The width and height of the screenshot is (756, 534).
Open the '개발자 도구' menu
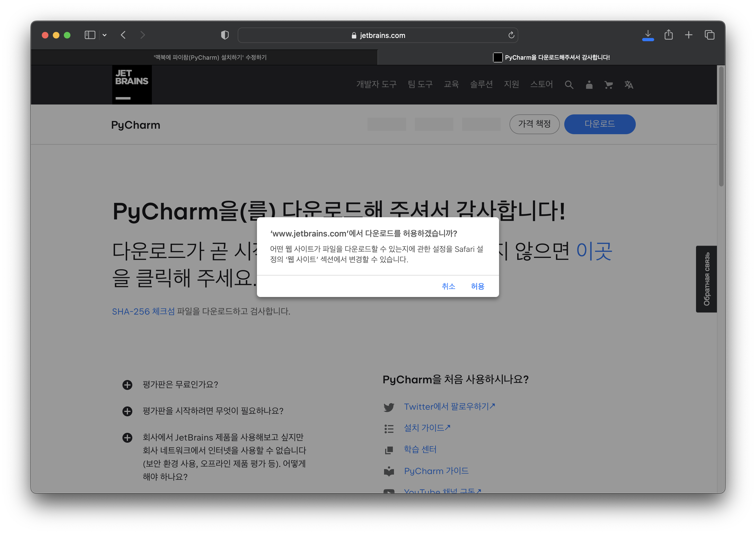point(376,84)
